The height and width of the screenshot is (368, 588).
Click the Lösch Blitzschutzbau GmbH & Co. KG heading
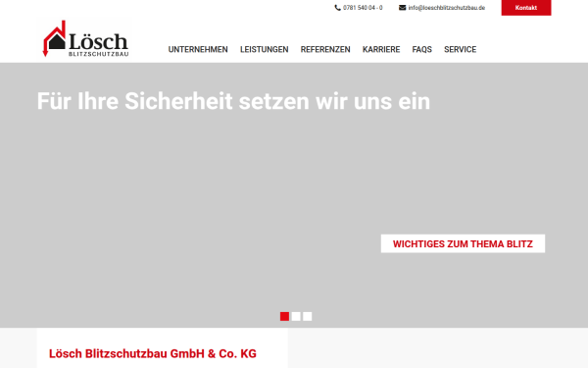[x=153, y=353]
